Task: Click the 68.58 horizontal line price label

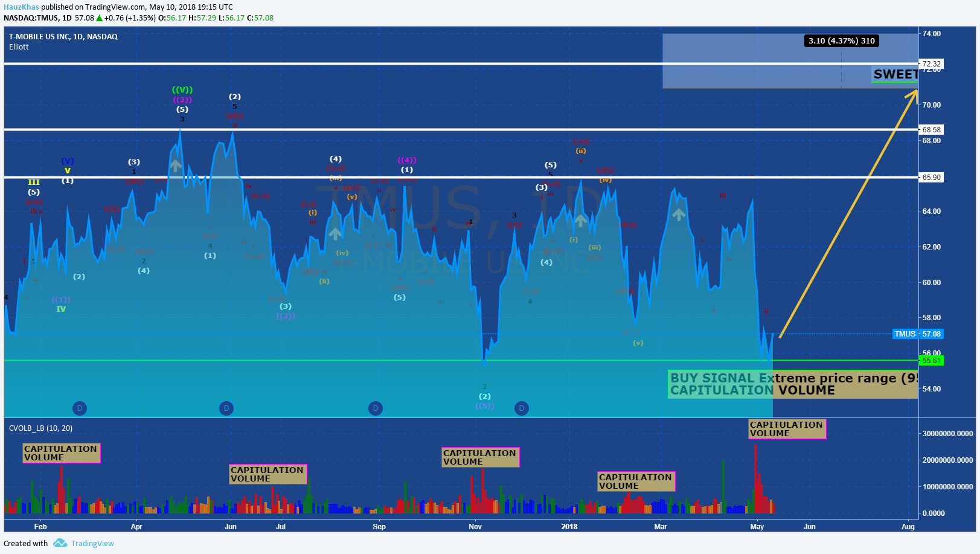Action: pos(932,129)
